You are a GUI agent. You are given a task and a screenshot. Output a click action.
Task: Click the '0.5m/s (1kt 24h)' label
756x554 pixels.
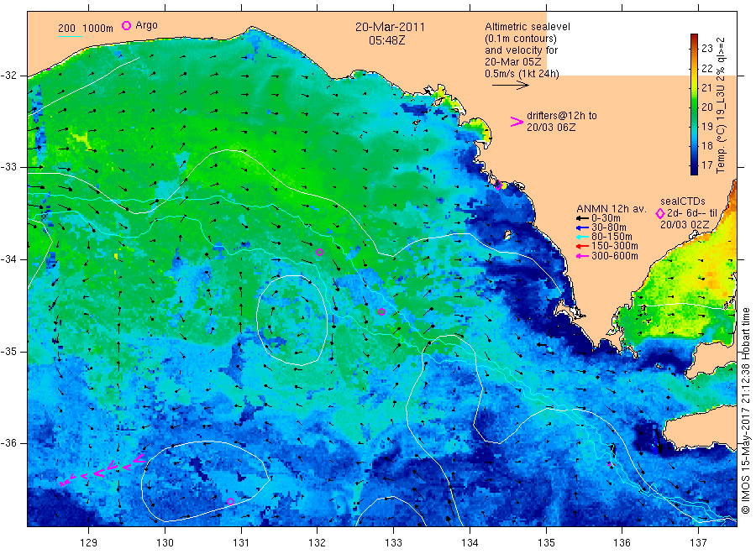coord(522,74)
